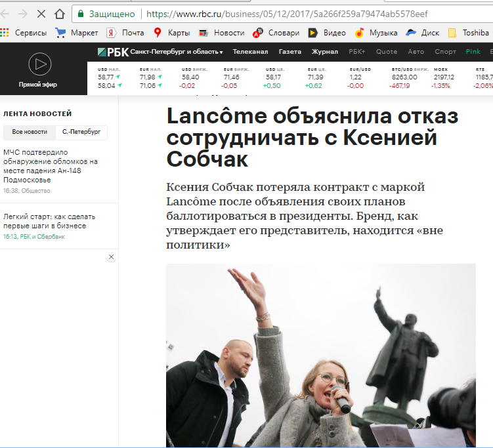Open the Quote menu item
The width and height of the screenshot is (493, 448).
[387, 52]
